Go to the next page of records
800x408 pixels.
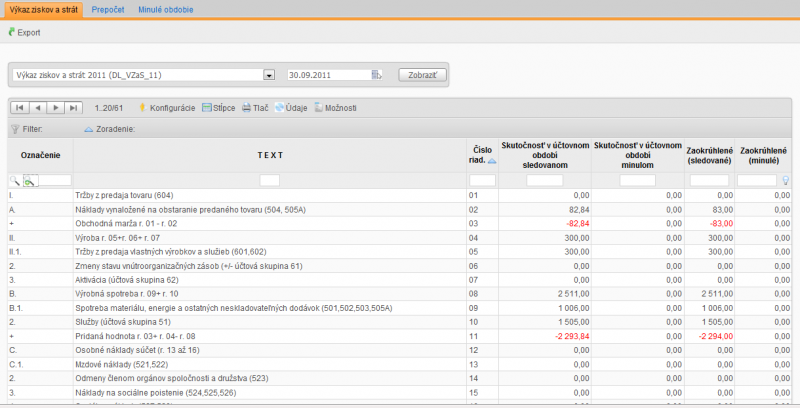click(56, 107)
